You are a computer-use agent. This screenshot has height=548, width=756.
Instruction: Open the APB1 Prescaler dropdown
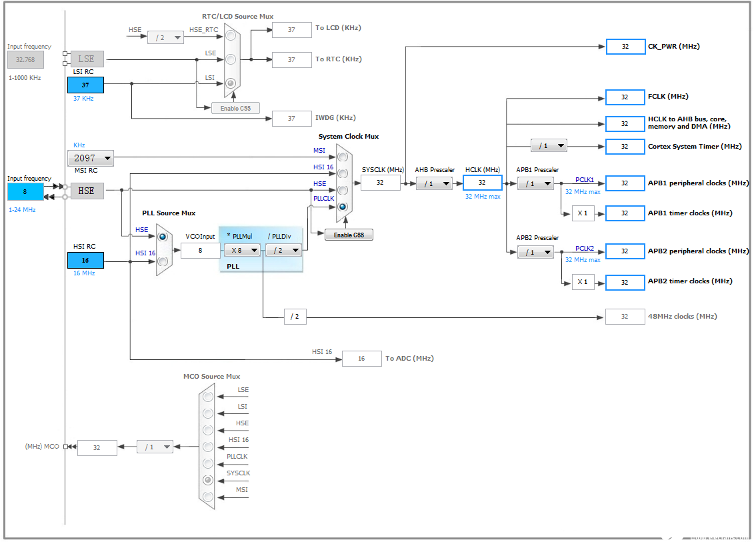pyautogui.click(x=535, y=183)
